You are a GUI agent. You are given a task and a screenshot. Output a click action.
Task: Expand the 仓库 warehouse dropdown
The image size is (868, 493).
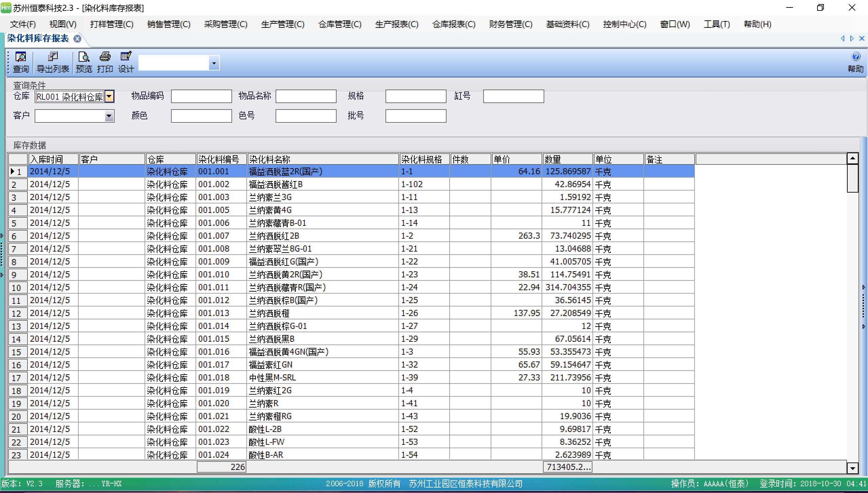tap(109, 97)
